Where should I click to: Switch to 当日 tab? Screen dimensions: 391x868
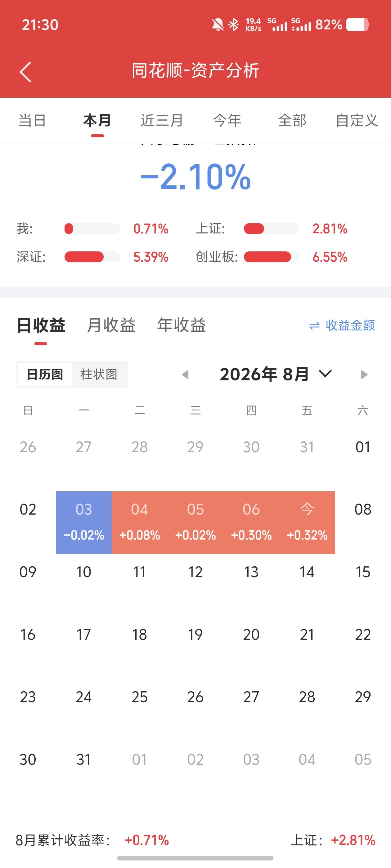pos(32,120)
